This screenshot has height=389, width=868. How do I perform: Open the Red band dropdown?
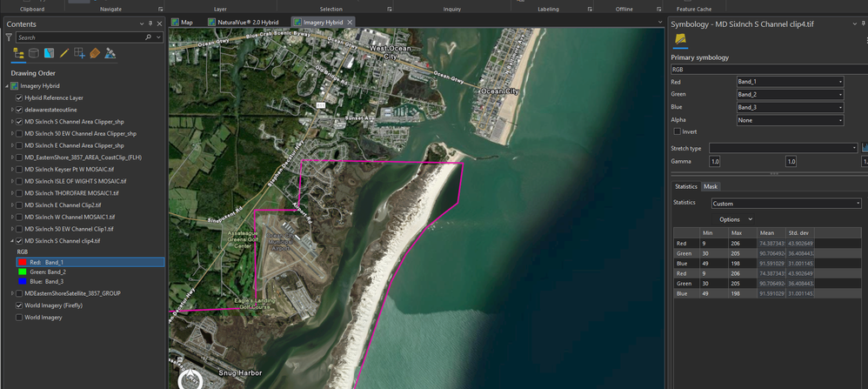790,82
